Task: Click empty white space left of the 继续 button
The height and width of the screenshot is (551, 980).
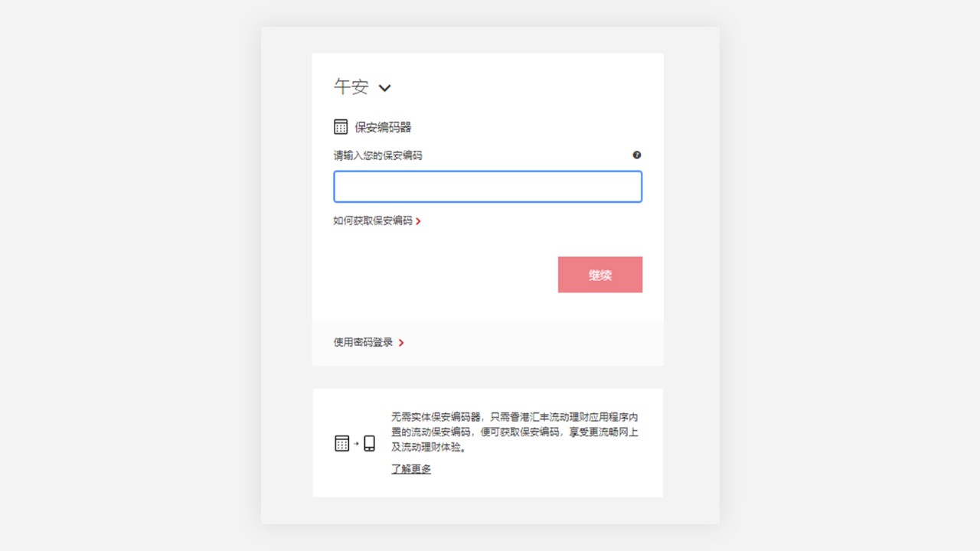Action: pos(444,275)
